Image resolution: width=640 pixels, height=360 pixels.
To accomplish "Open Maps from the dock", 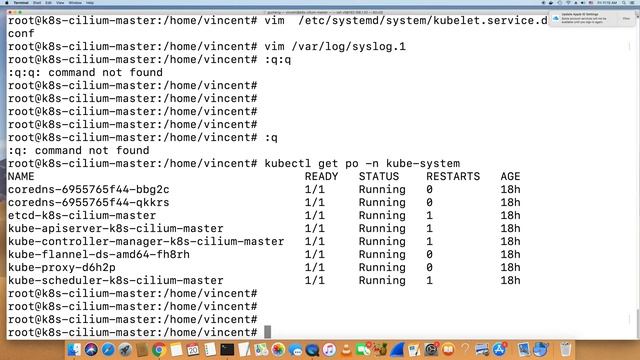I will click(261, 349).
